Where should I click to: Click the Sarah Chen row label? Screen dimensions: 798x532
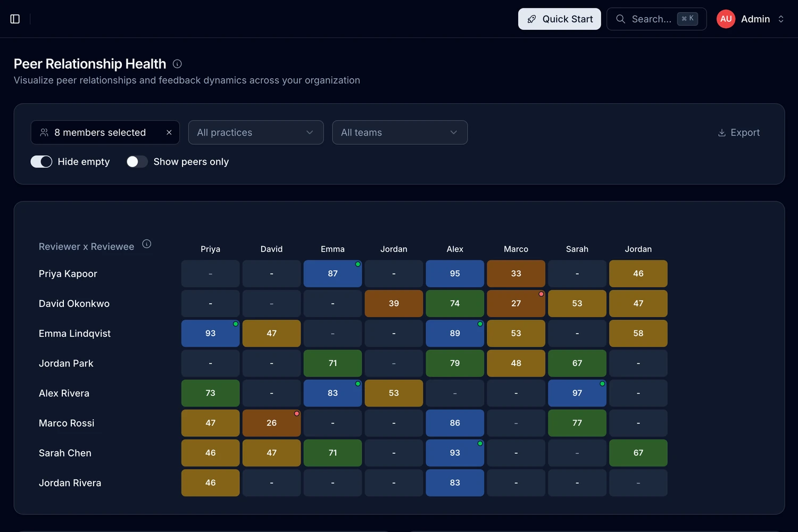65,453
